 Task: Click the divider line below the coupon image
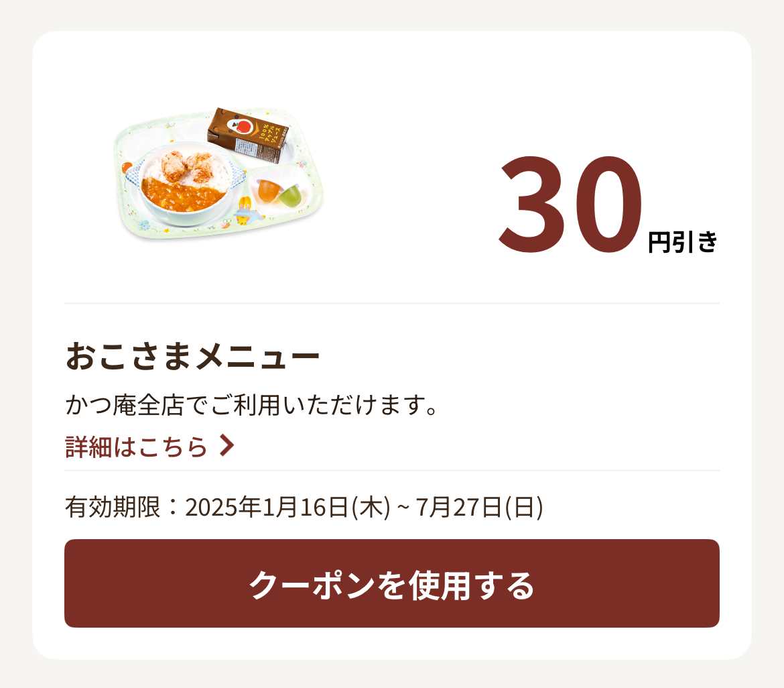coord(392,303)
